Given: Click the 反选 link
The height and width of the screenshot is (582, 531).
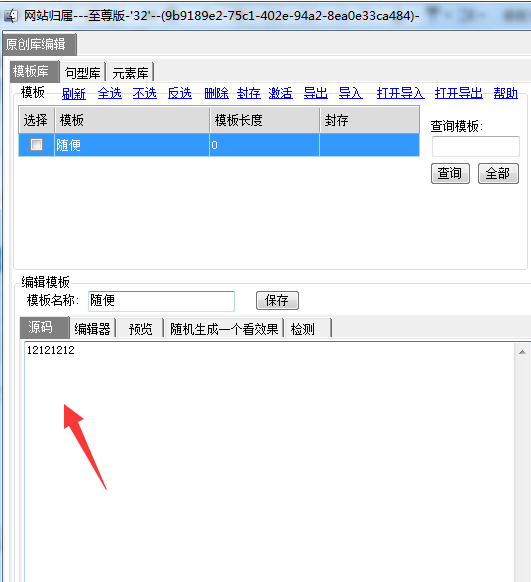Looking at the screenshot, I should 180,93.
